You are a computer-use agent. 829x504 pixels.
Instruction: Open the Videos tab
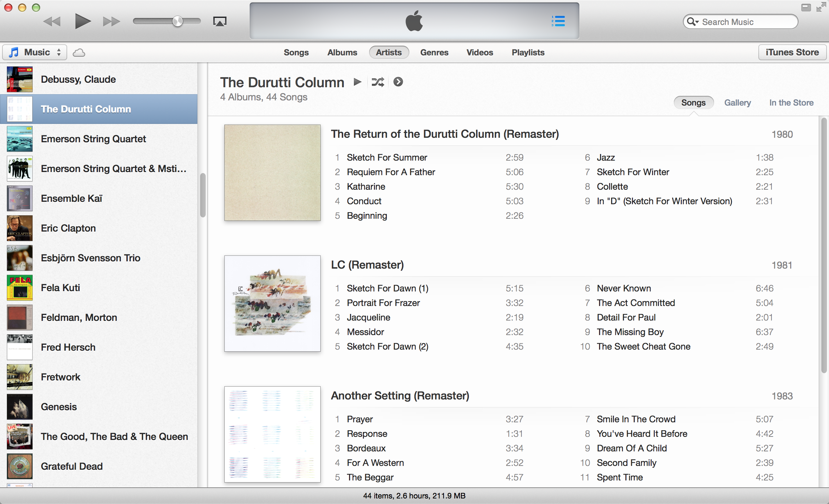click(x=480, y=53)
